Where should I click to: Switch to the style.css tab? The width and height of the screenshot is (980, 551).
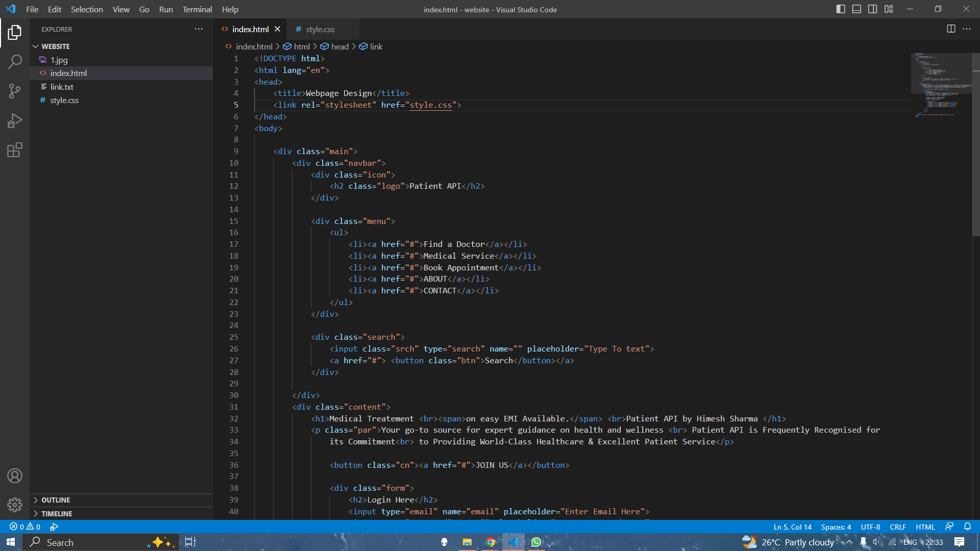[320, 29]
